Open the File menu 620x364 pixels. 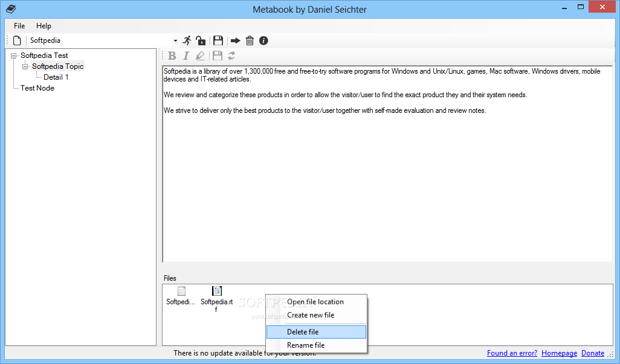[x=19, y=26]
